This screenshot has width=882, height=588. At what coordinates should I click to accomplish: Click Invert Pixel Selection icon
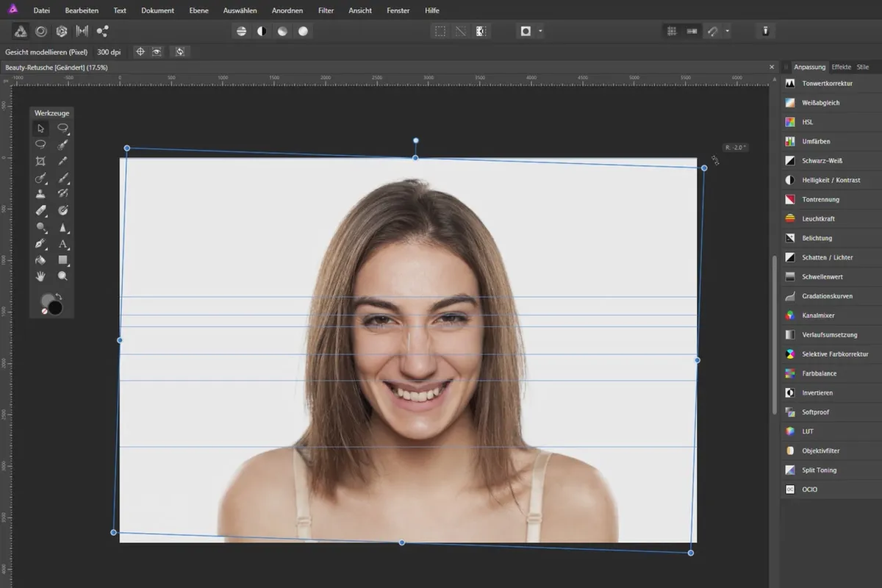point(481,32)
